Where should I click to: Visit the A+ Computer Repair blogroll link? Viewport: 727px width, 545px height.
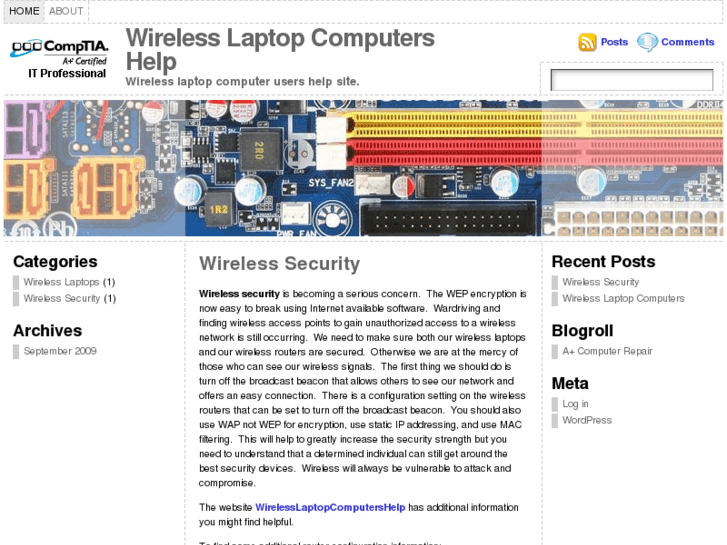click(607, 351)
